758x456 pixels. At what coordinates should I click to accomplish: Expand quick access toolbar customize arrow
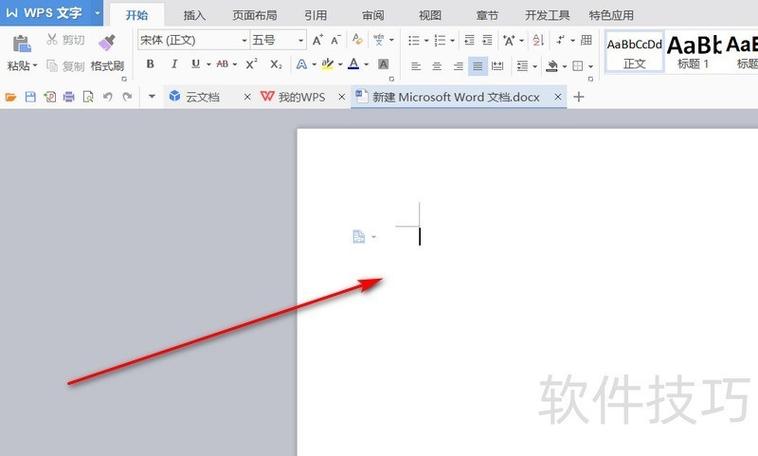[x=152, y=97]
